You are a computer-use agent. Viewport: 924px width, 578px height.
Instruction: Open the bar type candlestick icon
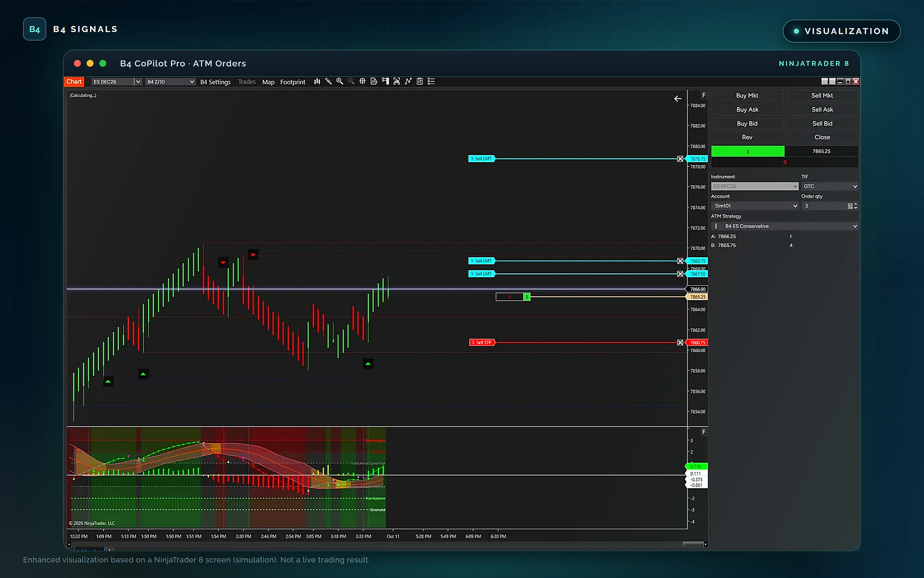click(x=317, y=81)
